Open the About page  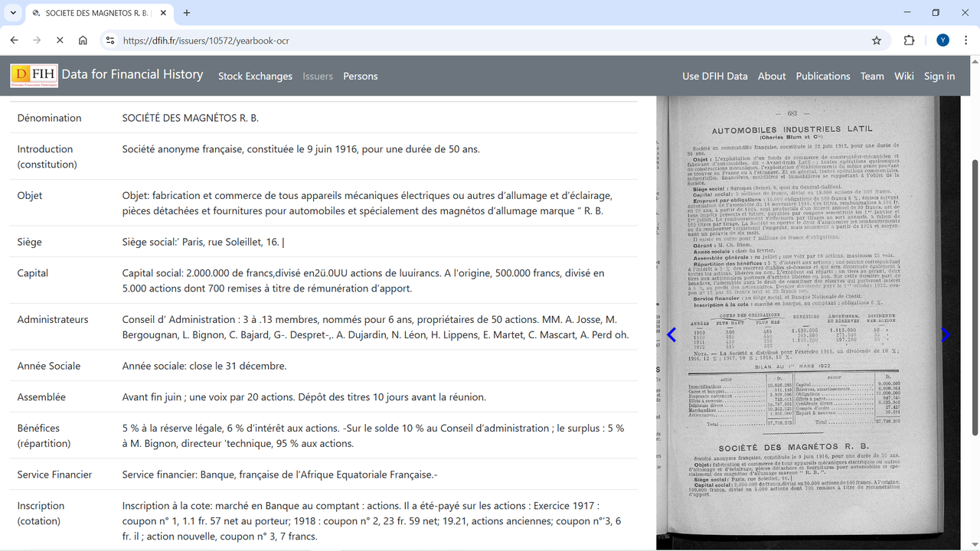click(x=772, y=76)
